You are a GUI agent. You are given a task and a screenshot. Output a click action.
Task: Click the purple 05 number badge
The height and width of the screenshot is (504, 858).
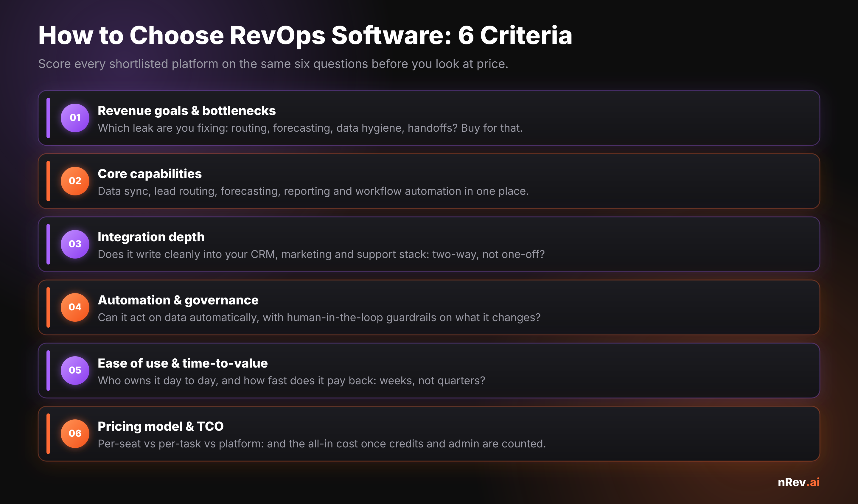[75, 371]
